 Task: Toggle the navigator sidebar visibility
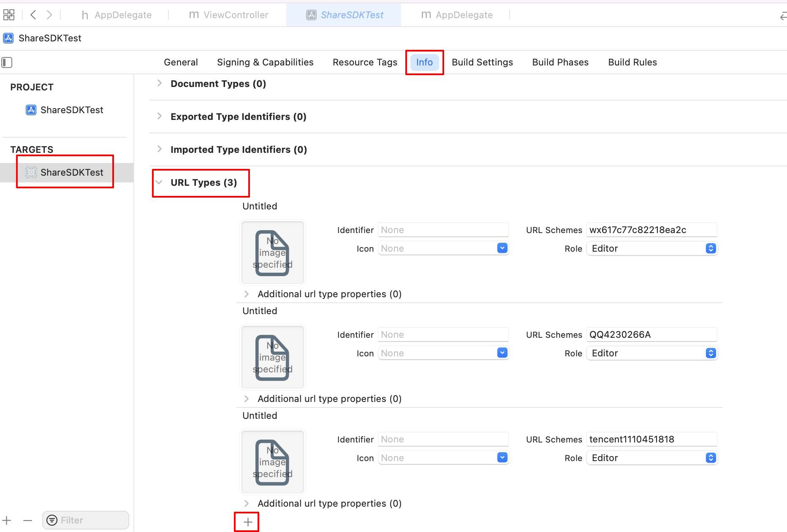7,62
